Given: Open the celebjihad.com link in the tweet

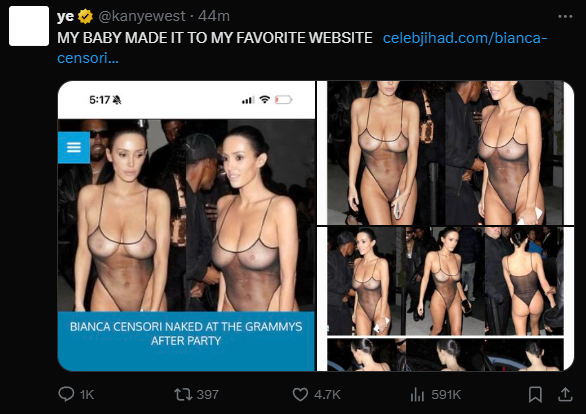Looking at the screenshot, I should (302, 48).
